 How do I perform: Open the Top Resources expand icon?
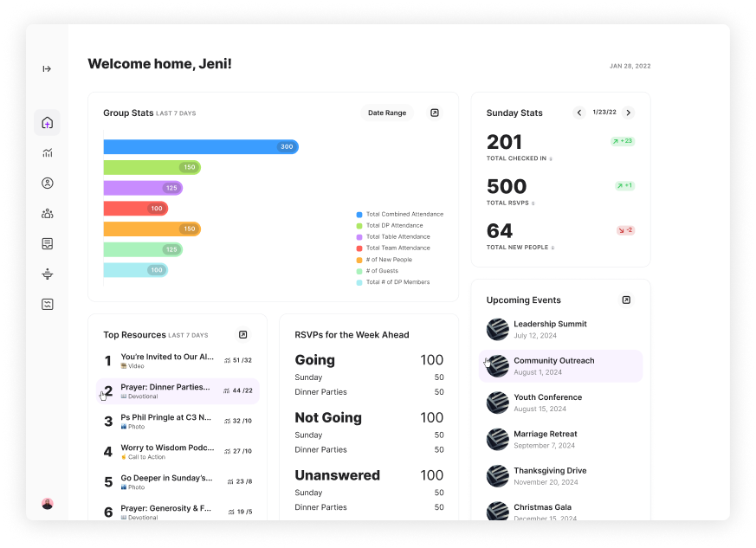pos(242,334)
